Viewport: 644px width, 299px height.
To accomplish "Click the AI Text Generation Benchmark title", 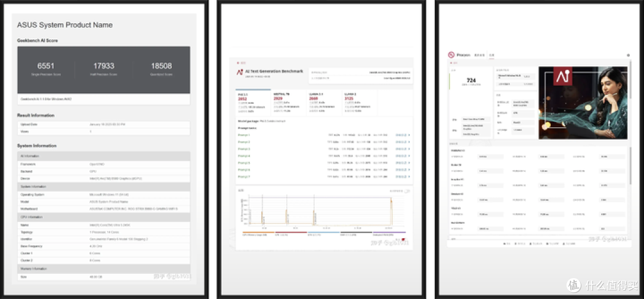I will pos(274,72).
